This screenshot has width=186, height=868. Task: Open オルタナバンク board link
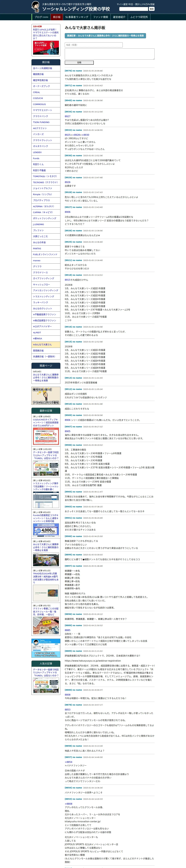click(46, 146)
